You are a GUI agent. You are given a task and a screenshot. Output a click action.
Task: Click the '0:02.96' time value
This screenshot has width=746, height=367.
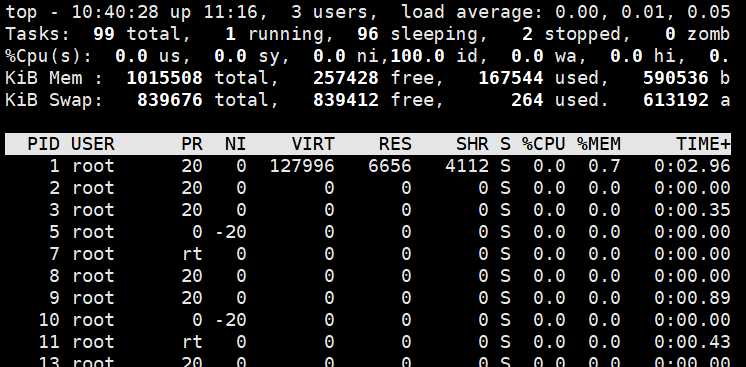coord(692,166)
